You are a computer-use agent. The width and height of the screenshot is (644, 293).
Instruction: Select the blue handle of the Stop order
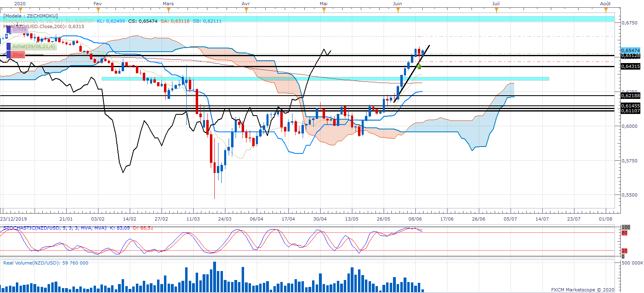coord(9,55)
